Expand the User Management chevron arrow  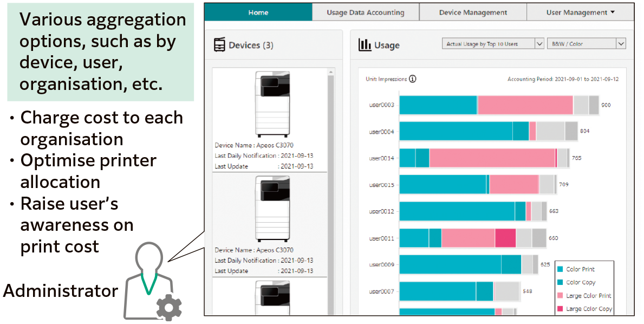tap(613, 11)
